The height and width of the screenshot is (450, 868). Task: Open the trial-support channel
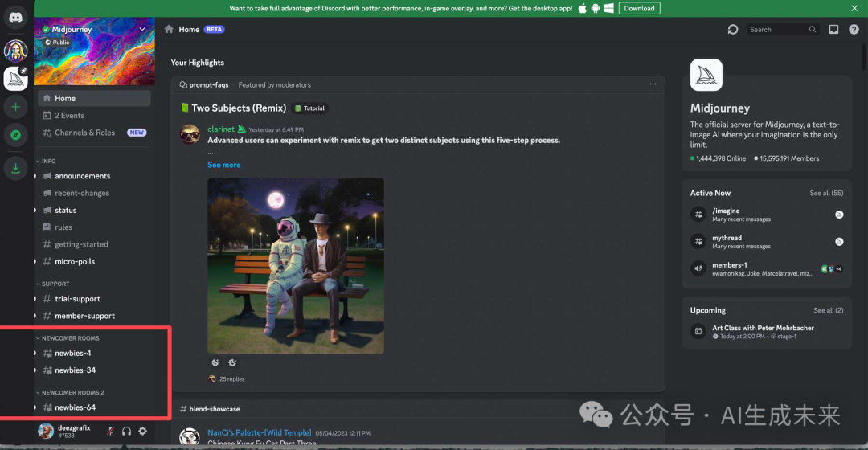(x=94, y=299)
